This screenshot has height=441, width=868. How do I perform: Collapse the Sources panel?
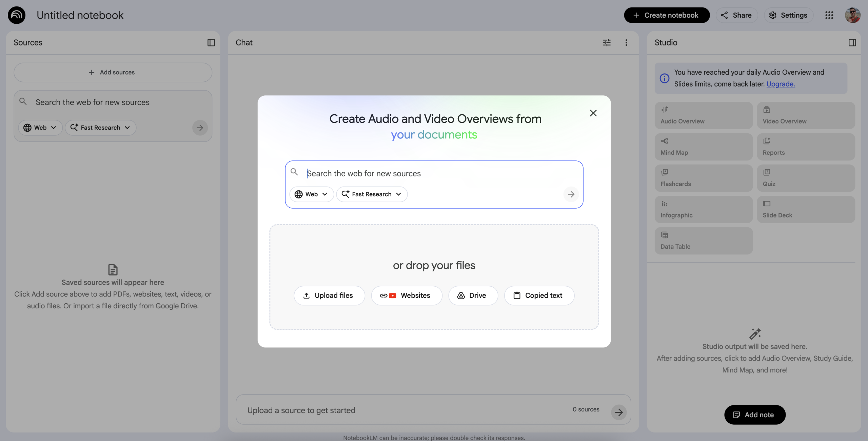(211, 42)
